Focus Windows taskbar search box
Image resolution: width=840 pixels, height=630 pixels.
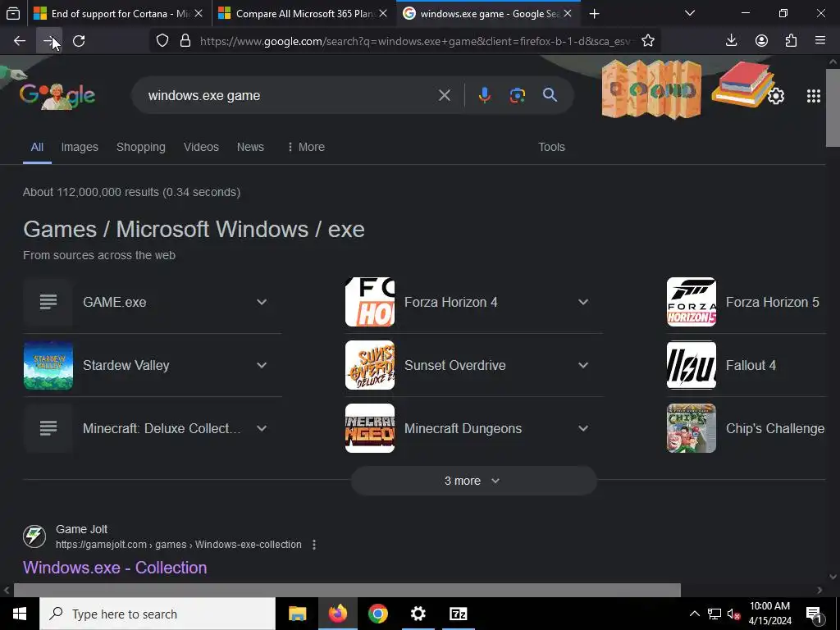[157, 614]
